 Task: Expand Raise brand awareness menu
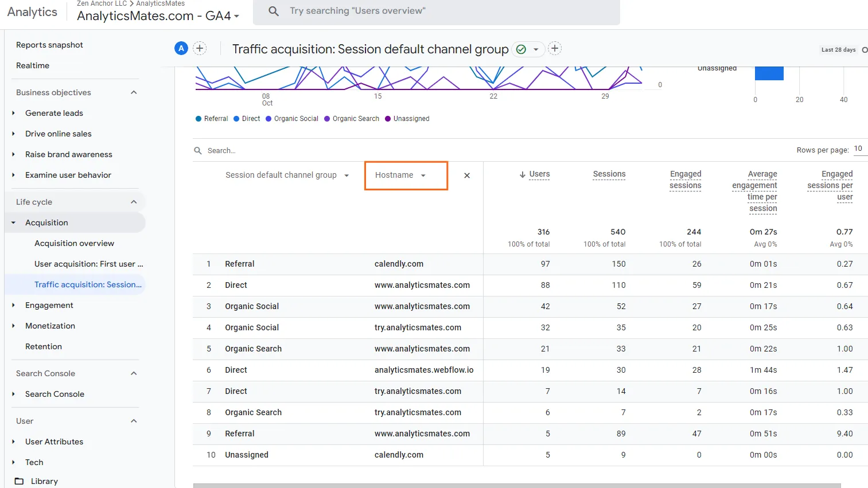point(13,154)
